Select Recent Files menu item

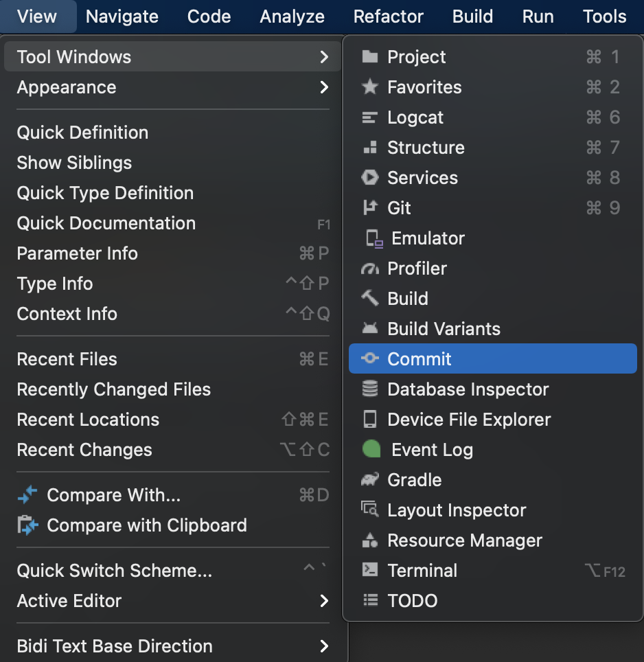tap(67, 359)
